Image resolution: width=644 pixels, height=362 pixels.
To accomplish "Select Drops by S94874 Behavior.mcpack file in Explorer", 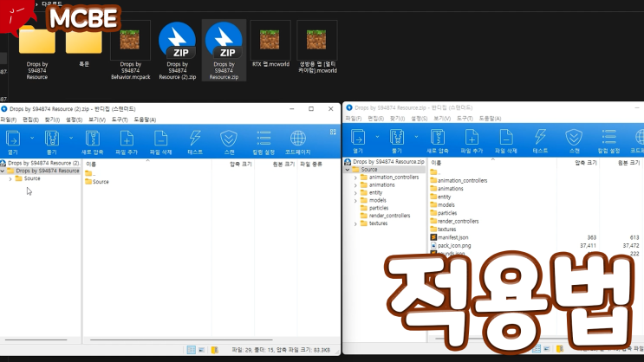I will pyautogui.click(x=130, y=50).
